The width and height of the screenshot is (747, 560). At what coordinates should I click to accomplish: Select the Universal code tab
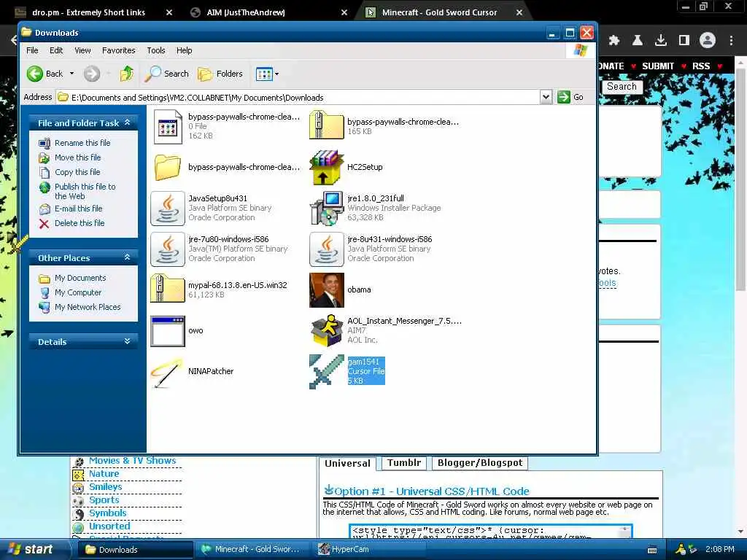point(347,463)
